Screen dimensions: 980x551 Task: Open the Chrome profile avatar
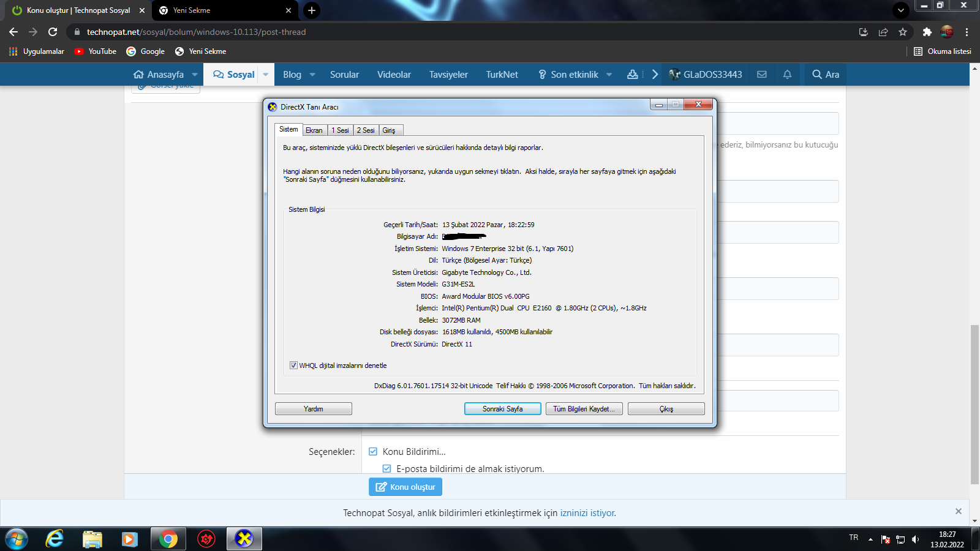pos(947,32)
